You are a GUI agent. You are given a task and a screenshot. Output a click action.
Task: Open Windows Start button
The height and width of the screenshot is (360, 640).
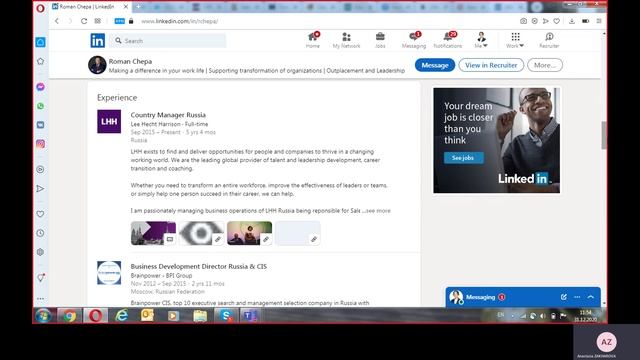click(43, 316)
